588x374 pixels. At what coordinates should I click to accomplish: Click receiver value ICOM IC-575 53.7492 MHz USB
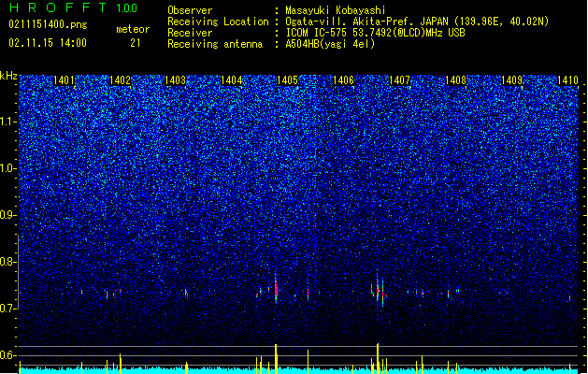point(375,33)
